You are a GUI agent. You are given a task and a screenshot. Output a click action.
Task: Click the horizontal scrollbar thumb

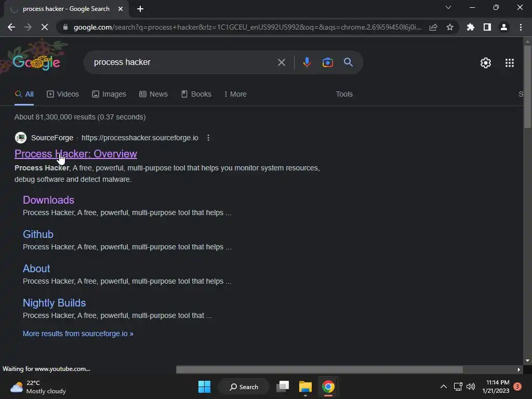click(x=320, y=369)
